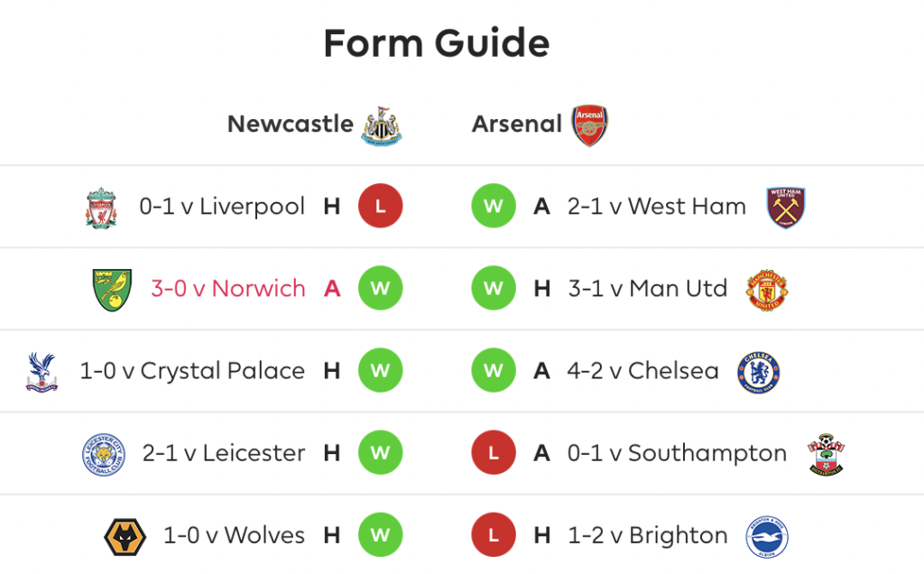Click the 4-2 v Chelsea result
The image size is (924, 574).
pos(642,371)
